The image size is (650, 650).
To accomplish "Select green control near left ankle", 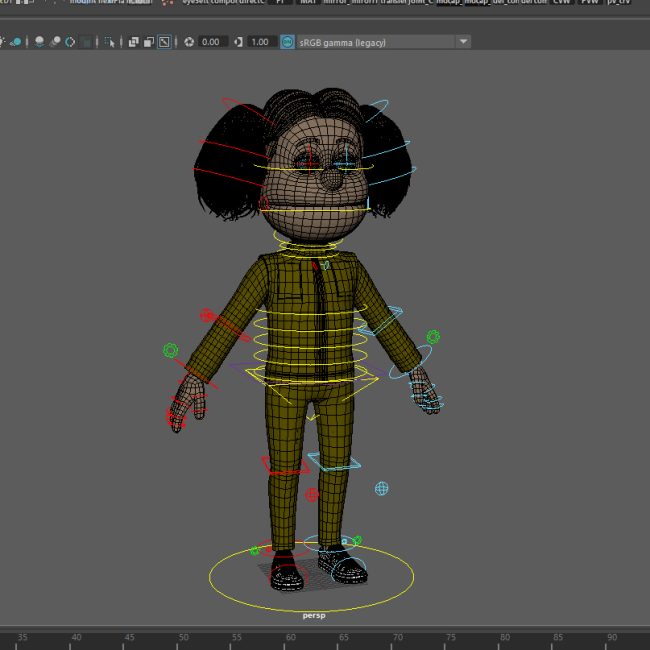I will (x=357, y=540).
